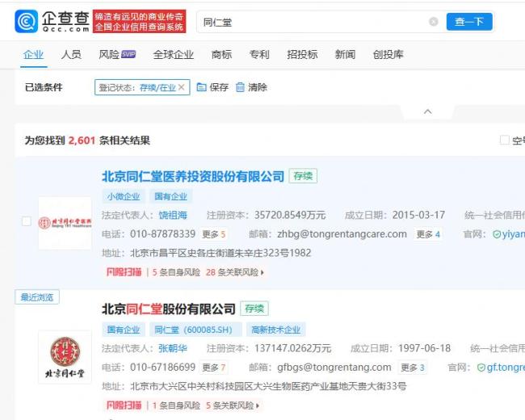Open 北京同仁堂股份有限公司 company link

pyautogui.click(x=169, y=309)
